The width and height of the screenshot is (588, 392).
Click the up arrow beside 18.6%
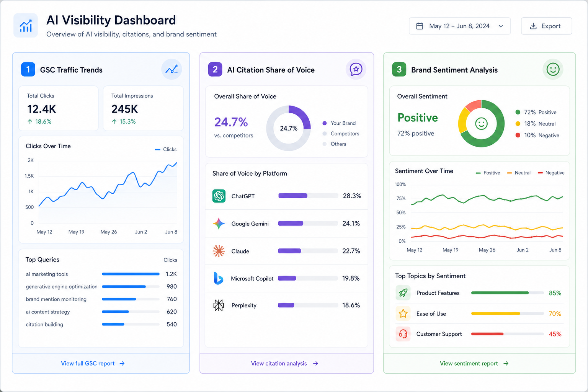click(30, 121)
